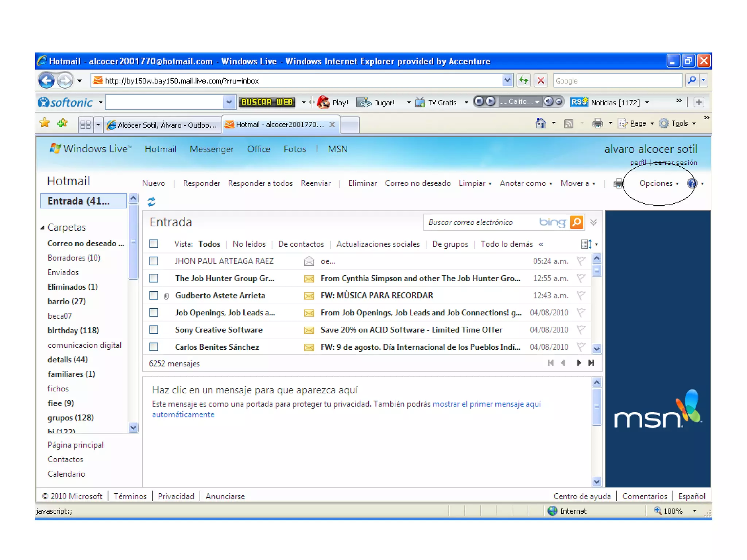Collapse the Carpetas folder tree

tap(43, 228)
